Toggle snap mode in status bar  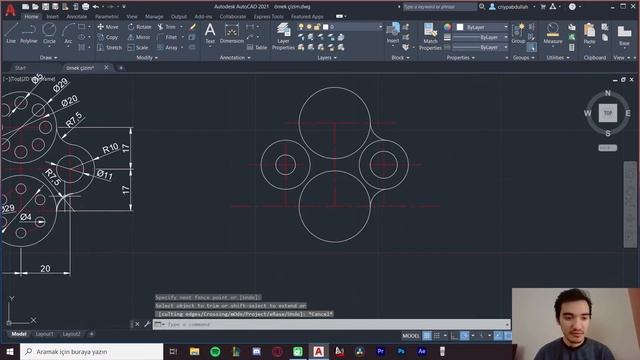(437, 336)
